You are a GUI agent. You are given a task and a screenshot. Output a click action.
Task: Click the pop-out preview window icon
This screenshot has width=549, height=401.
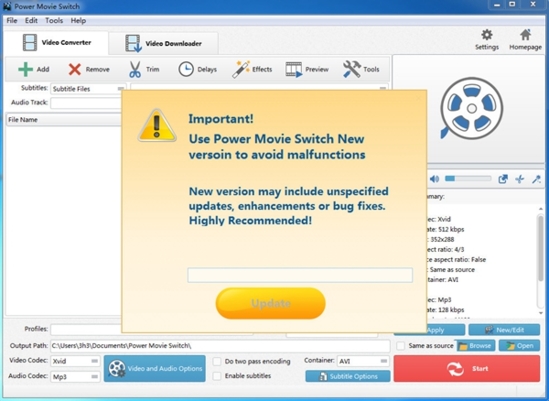(x=503, y=179)
